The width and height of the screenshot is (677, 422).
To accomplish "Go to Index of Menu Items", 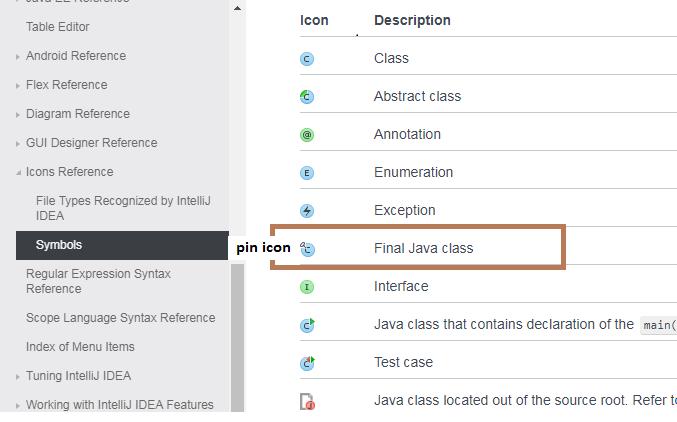I will tap(80, 347).
